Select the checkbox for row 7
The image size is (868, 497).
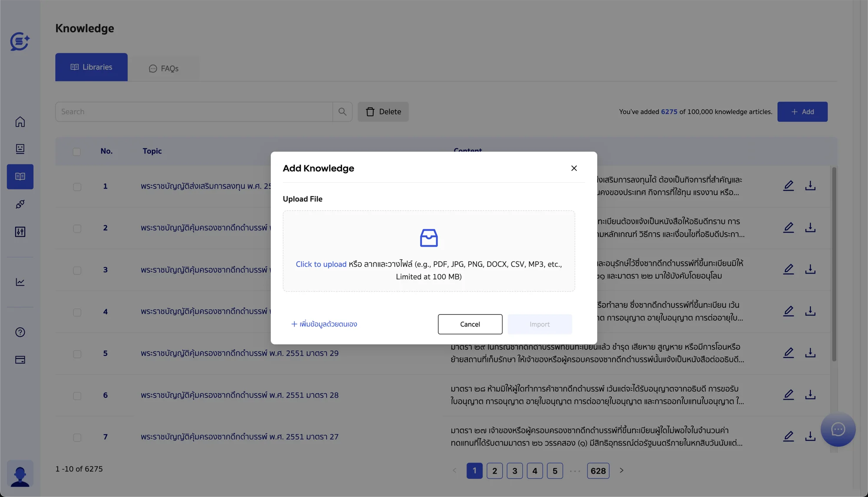77,438
